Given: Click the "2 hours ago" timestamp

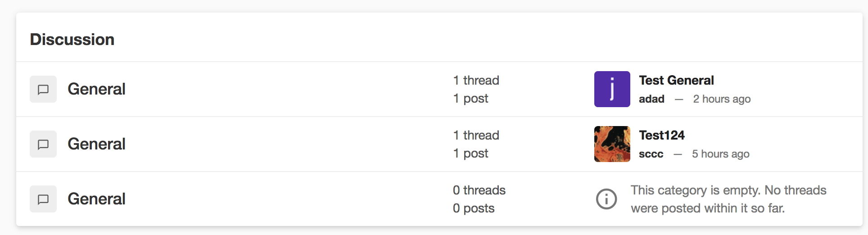Looking at the screenshot, I should pos(722,99).
